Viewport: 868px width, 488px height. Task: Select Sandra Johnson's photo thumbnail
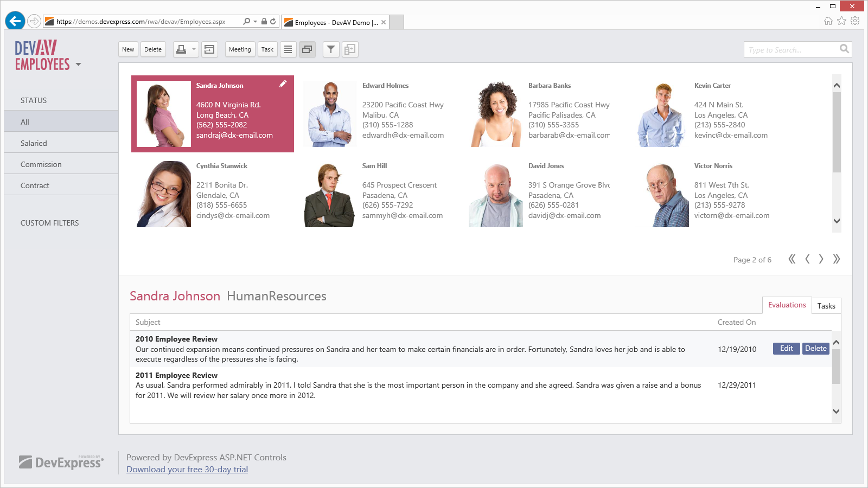pos(164,114)
